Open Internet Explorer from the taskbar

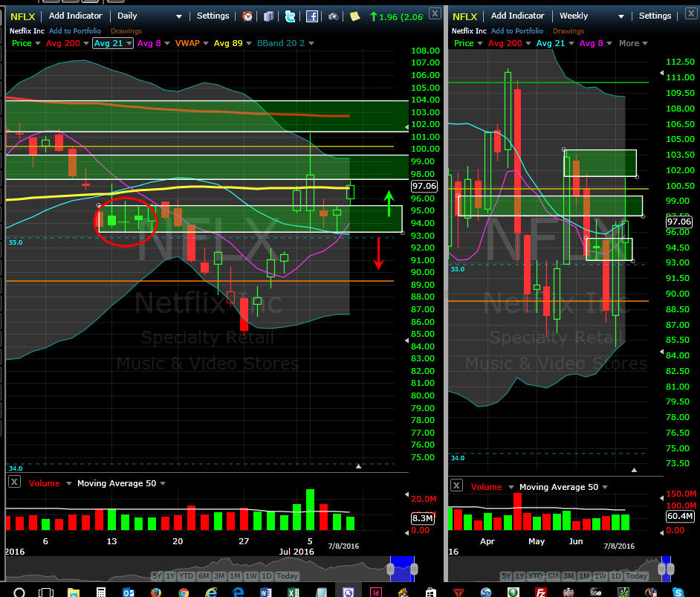(211, 592)
